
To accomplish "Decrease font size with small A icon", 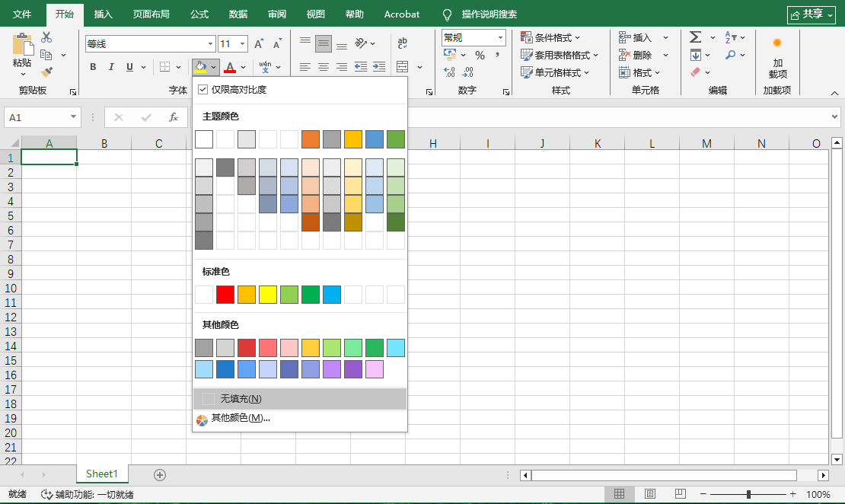I will click(x=277, y=43).
